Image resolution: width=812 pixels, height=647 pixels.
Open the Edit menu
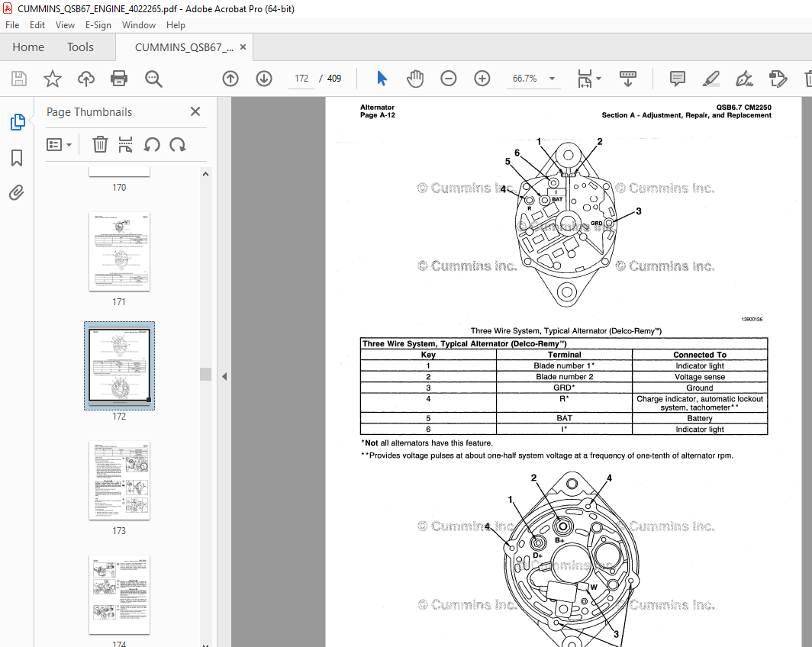[x=37, y=25]
